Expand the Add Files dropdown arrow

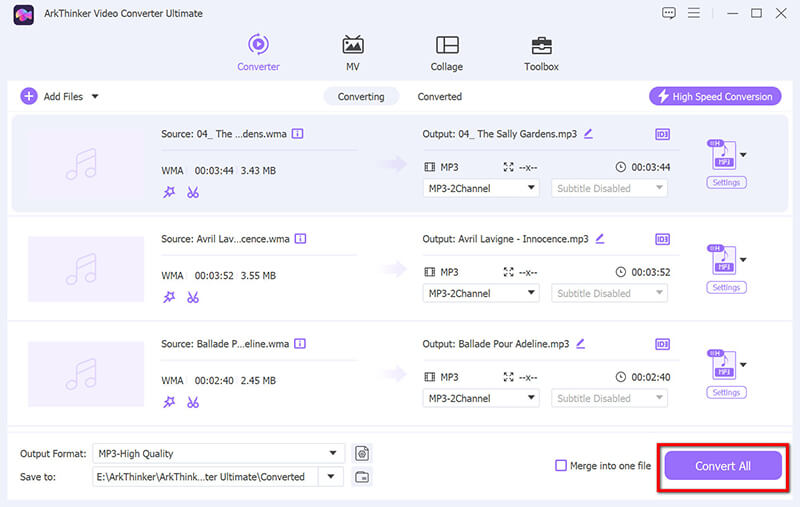coord(95,96)
